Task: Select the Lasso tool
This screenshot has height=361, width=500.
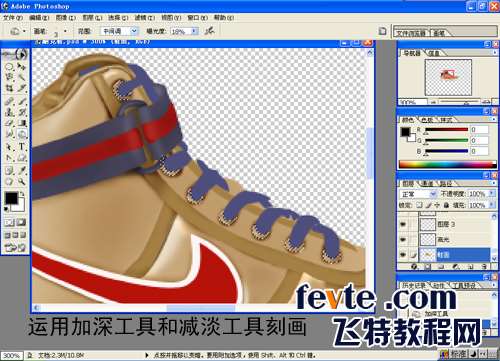Action: click(9, 77)
